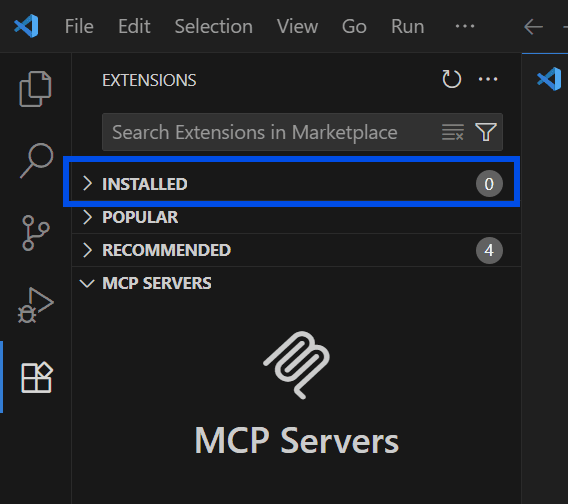Click the Search Extensions in Marketplace field
568x504 pixels.
click(302, 132)
